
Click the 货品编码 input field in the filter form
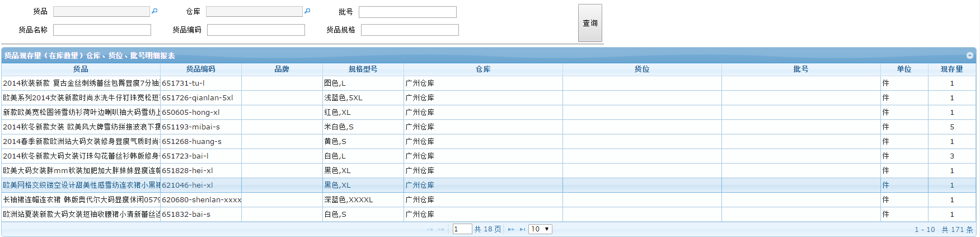pos(256,30)
